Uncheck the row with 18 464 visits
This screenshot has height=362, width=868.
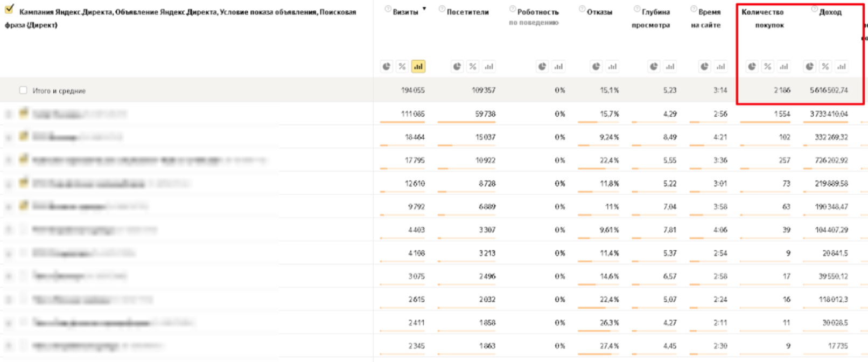point(23,136)
